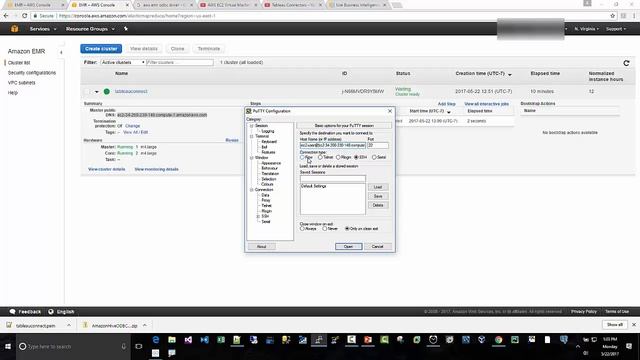Viewport: 640px width, 360px height.
Task: Open Microsoft Edge from the taskbar
Action: (x=156, y=340)
